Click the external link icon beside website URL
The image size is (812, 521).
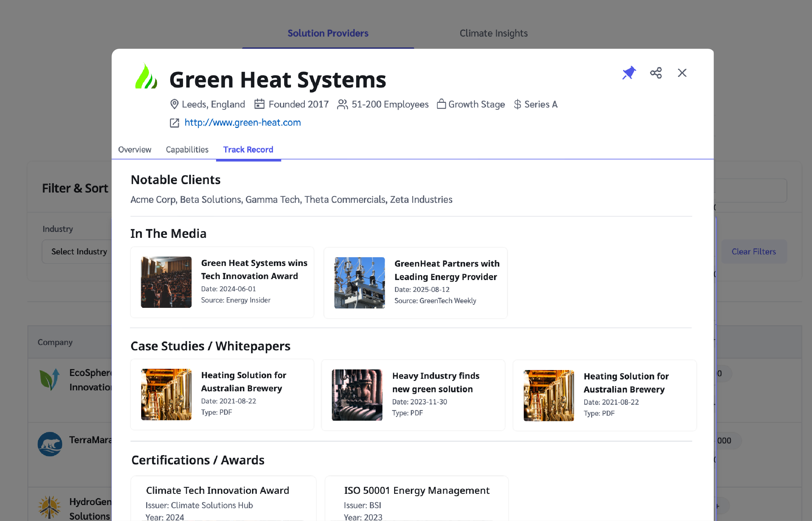175,123
